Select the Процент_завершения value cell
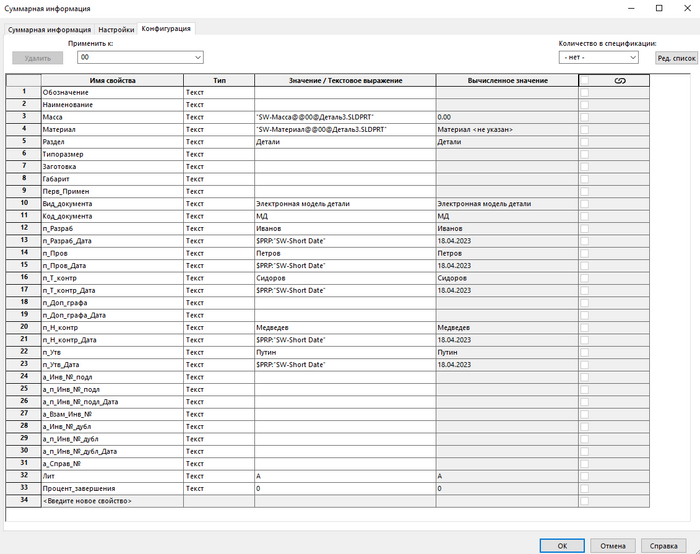Screen dimensions: 700x554 (345, 488)
